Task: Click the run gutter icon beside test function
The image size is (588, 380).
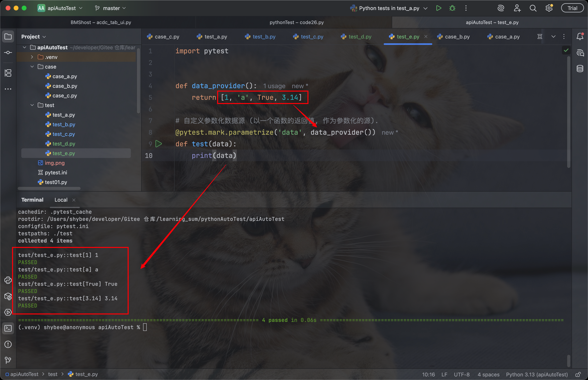Action: [x=159, y=144]
